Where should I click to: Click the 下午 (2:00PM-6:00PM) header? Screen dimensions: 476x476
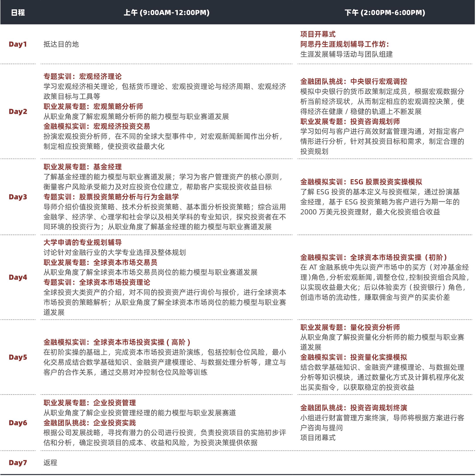[x=385, y=13]
